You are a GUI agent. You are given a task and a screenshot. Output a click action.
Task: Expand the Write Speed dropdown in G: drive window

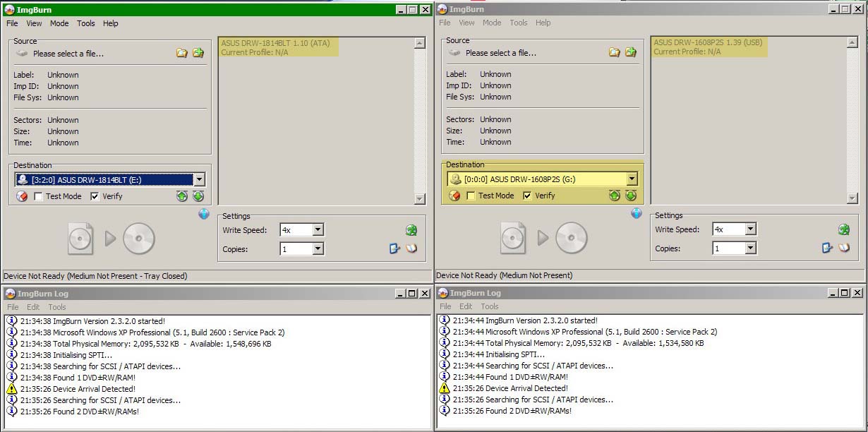click(x=750, y=229)
